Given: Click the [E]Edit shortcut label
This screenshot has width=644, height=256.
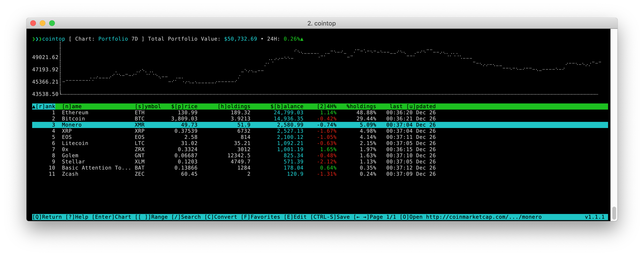Looking at the screenshot, I should coord(295,217).
